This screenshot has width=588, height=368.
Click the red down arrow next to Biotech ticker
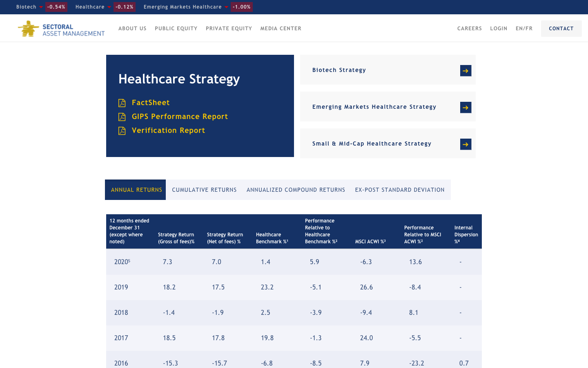(41, 7)
